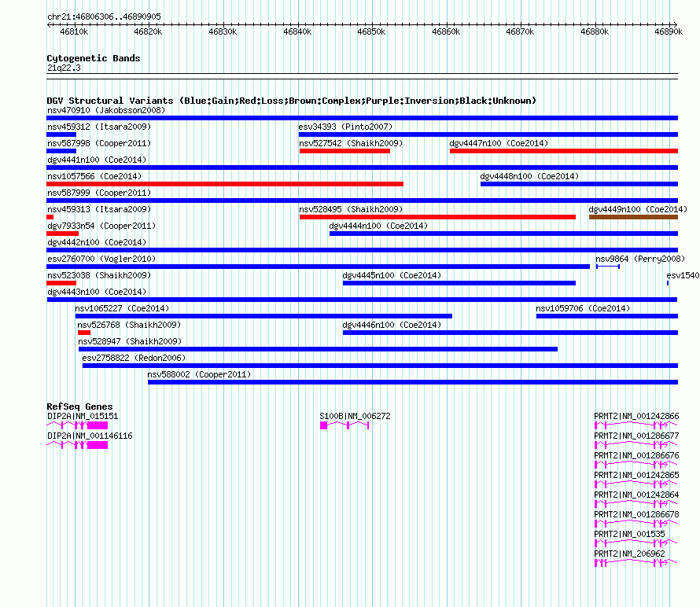700x607 pixels.
Task: Select the dgv4446n100 (Coe2014) blue bar
Action: pos(510,333)
